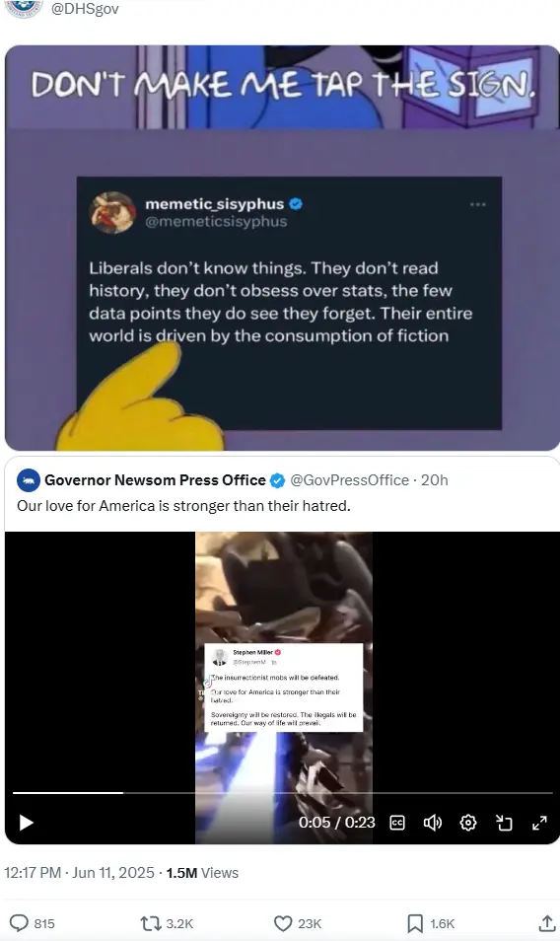Bookmark the tweet with 1.6K bookmarks
560x941 pixels.
pos(415,923)
